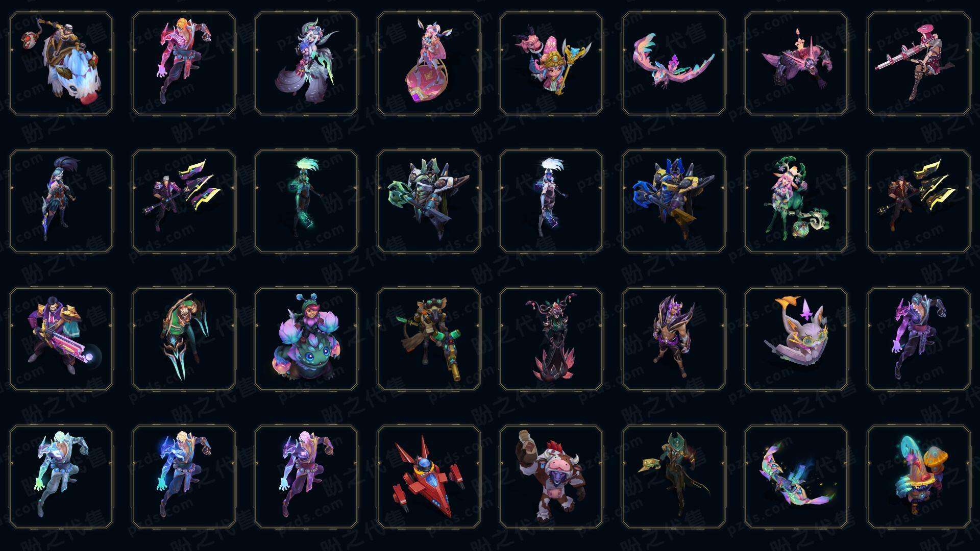Select the grey cat on book skin
Image resolution: width=980 pixels, height=551 pixels.
click(796, 339)
